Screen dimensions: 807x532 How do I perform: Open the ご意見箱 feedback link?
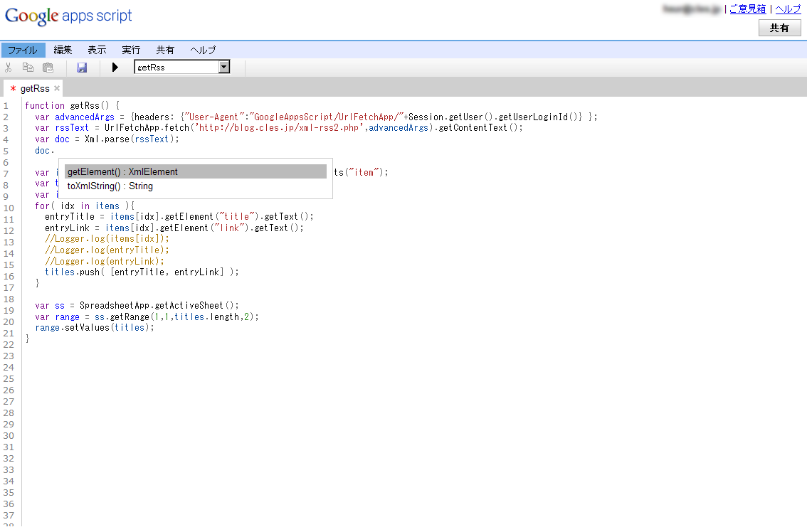tap(747, 9)
